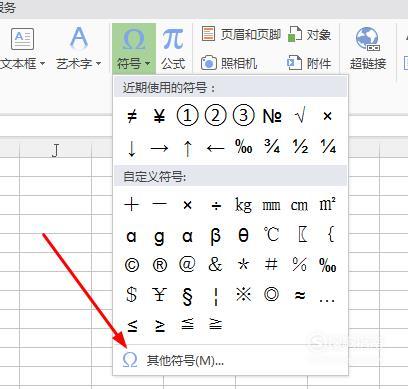This screenshot has width=408, height=389.
Task: Click the 照相机 camera tool
Action: pyautogui.click(x=229, y=63)
